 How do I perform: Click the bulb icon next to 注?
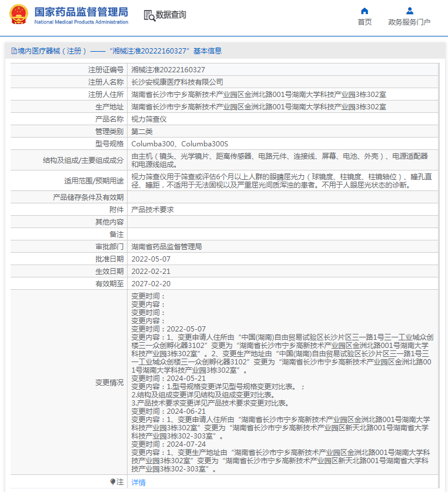click(113, 481)
